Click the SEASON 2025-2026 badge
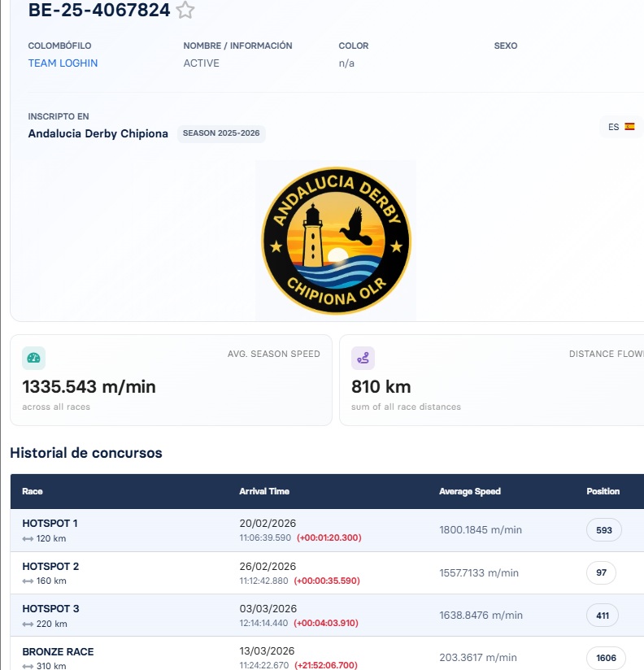 221,133
